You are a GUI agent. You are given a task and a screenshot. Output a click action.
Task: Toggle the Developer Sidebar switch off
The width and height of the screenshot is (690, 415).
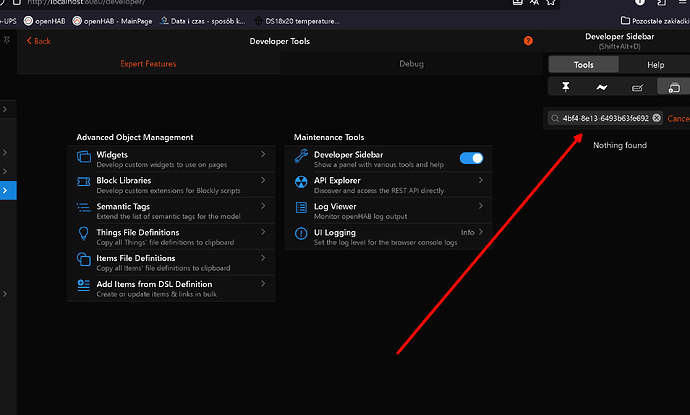click(470, 158)
